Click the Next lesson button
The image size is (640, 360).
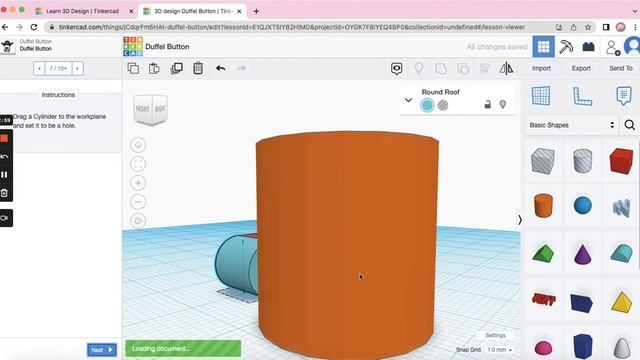[102, 350]
